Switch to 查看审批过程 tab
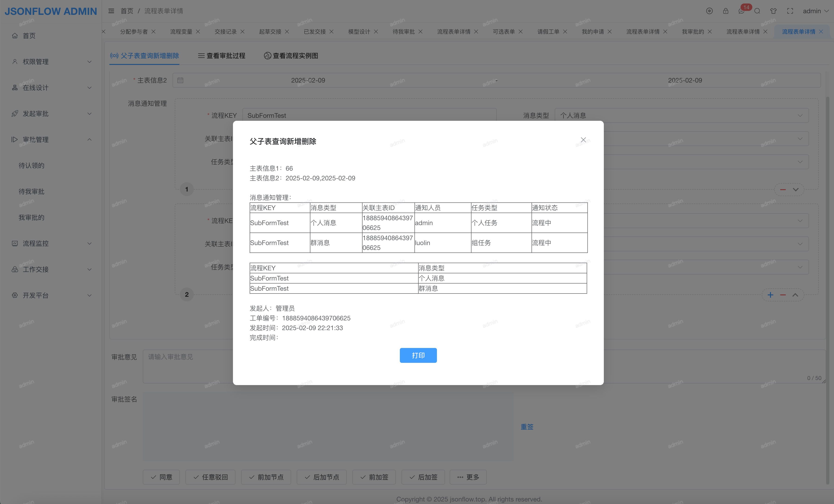Image resolution: width=834 pixels, height=504 pixels. click(222, 55)
